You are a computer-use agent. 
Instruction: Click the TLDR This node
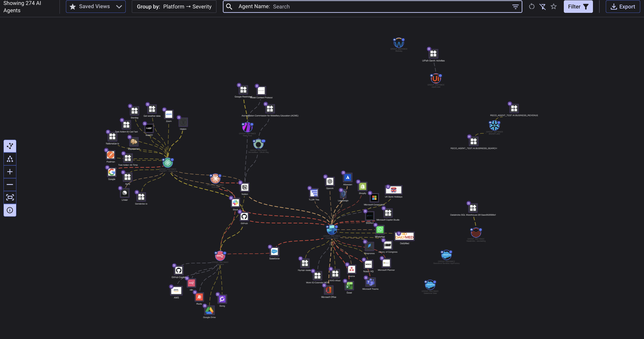click(x=314, y=193)
